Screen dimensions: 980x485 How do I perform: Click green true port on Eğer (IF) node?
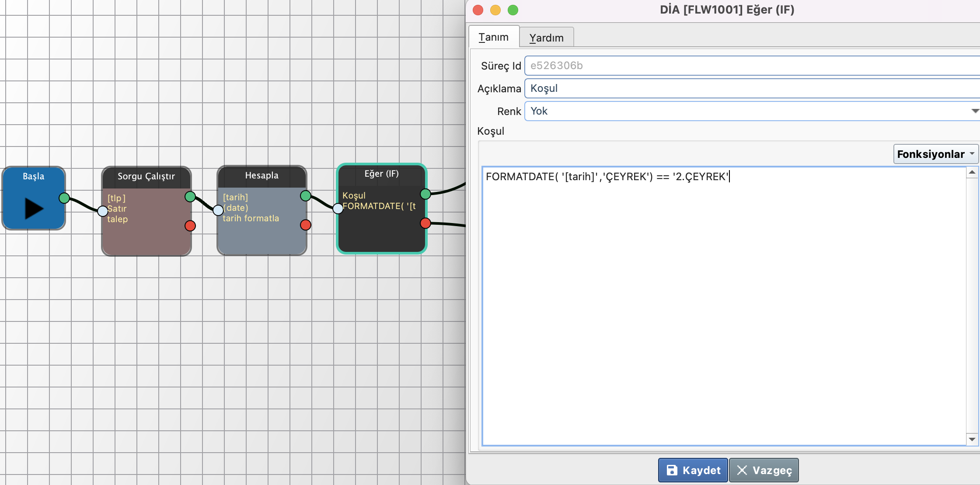click(425, 194)
